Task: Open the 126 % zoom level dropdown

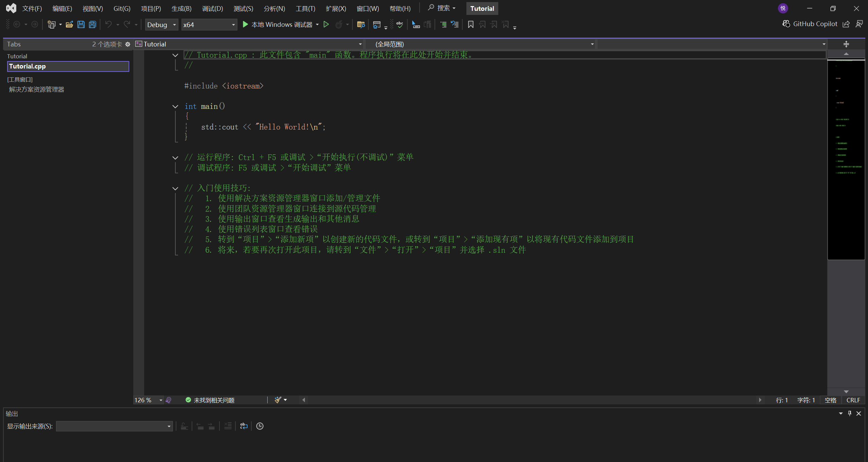Action: [149, 400]
